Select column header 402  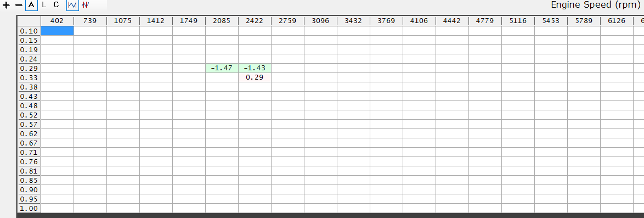[58, 21]
